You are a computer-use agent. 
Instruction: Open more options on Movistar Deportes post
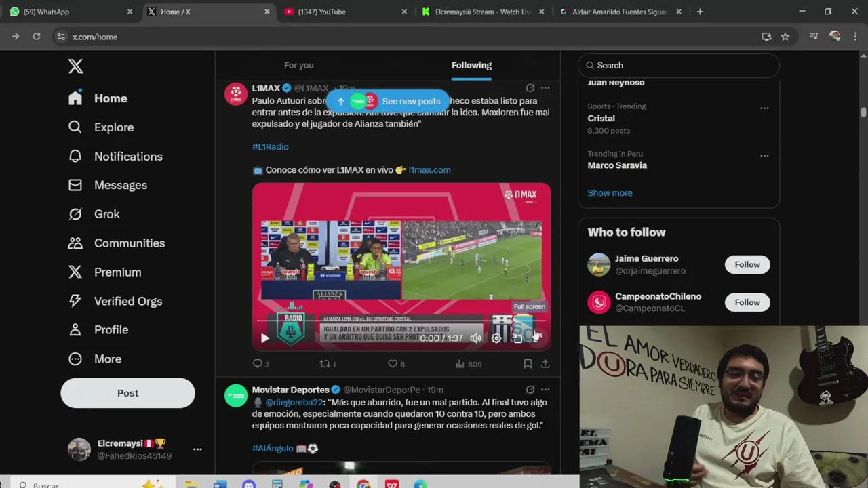tap(545, 390)
